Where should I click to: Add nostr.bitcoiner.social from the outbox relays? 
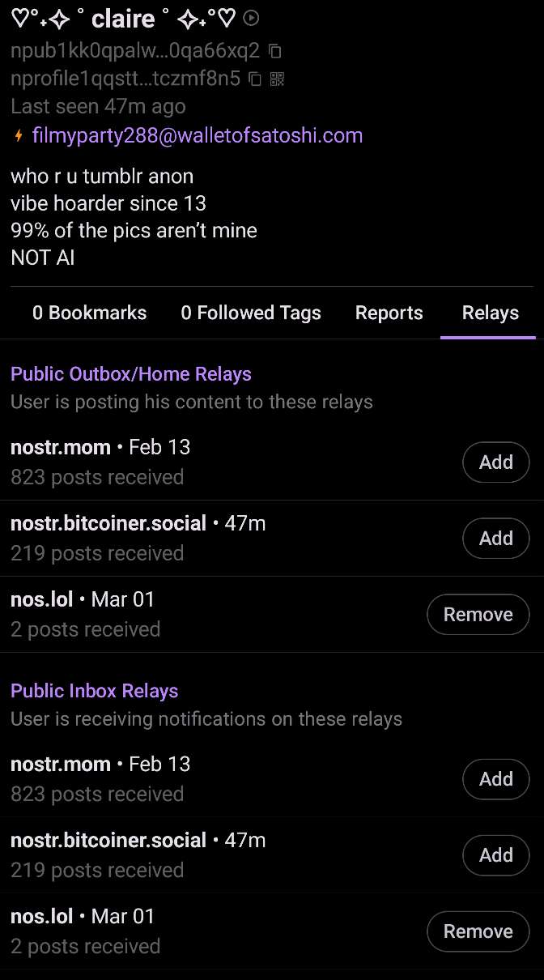tap(495, 538)
